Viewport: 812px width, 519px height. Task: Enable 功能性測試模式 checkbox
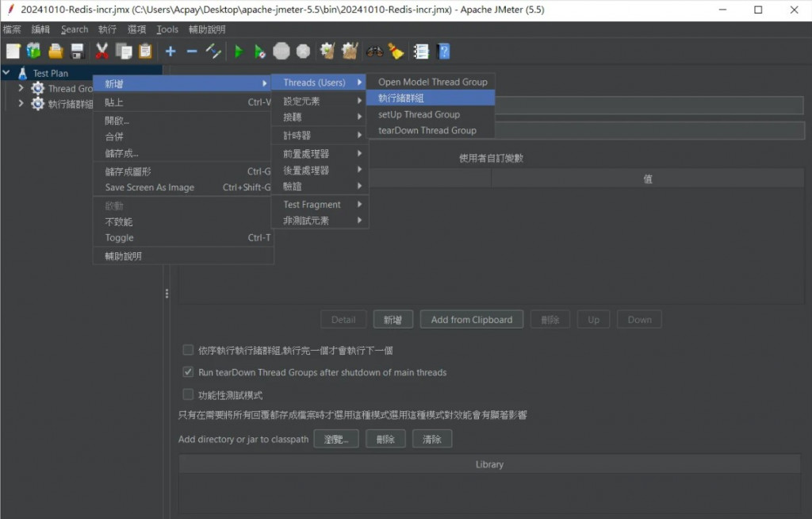coord(188,394)
